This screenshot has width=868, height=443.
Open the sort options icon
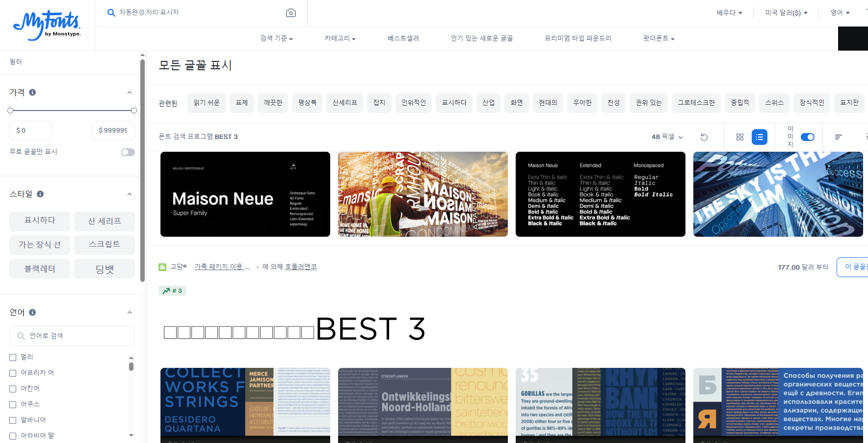[x=839, y=137]
